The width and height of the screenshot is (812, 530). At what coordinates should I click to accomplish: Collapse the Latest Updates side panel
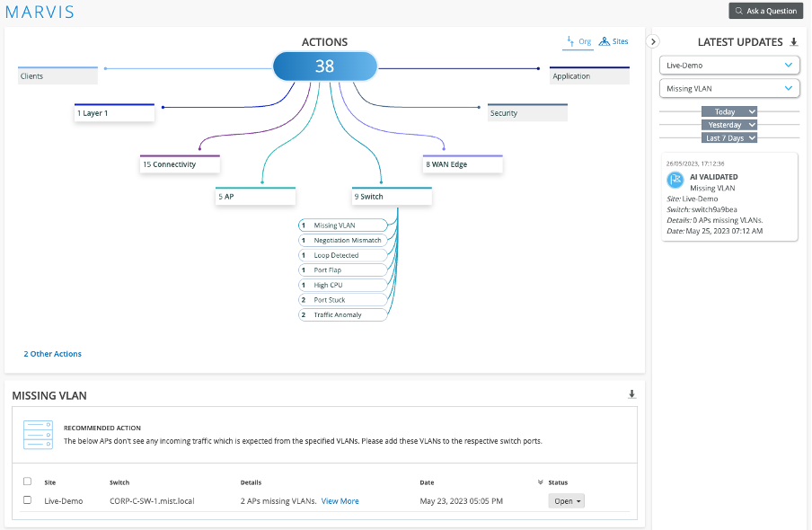tap(654, 41)
